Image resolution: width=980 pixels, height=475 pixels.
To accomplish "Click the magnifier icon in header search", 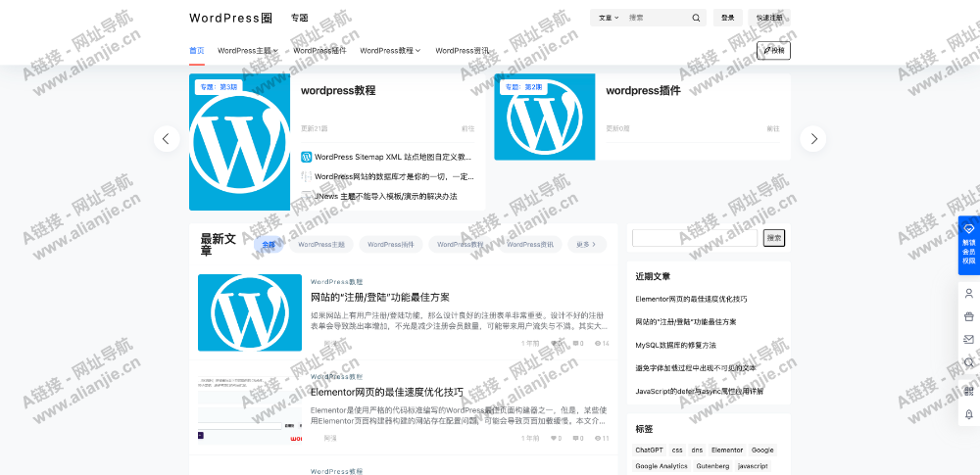I will pos(696,19).
